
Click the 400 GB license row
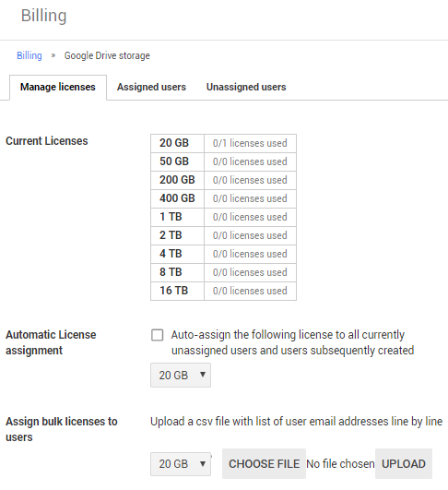[223, 198]
